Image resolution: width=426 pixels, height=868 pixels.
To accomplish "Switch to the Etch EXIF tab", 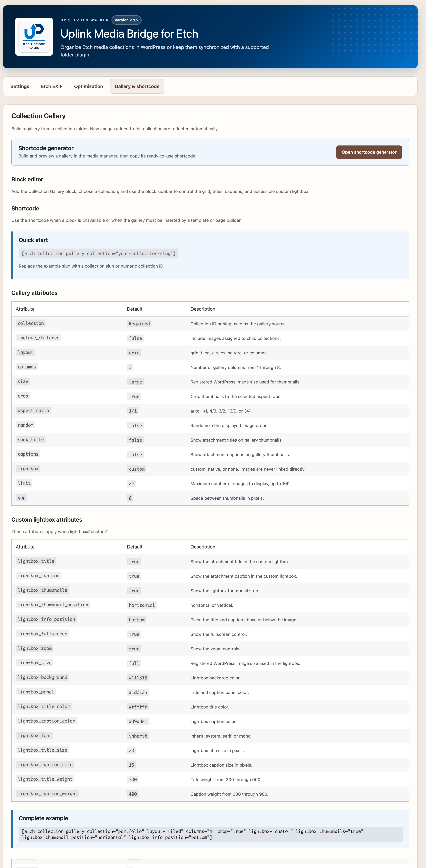I will click(52, 86).
